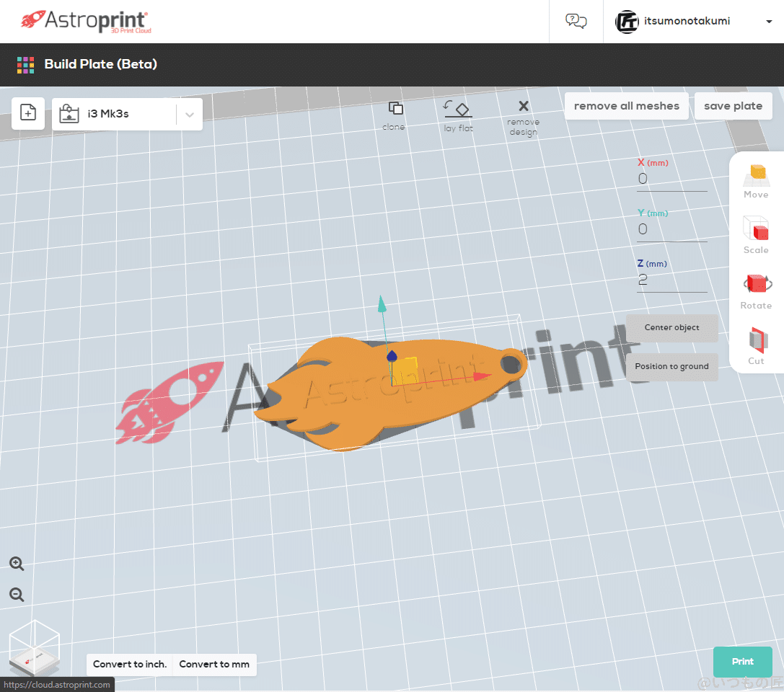The width and height of the screenshot is (784, 692).
Task: Open the help chat bubble
Action: pyautogui.click(x=576, y=21)
